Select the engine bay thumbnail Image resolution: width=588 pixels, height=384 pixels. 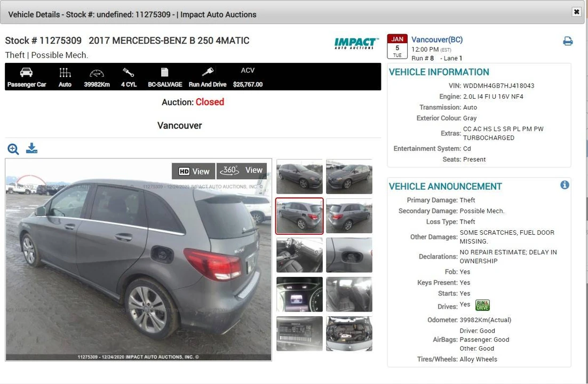[349, 334]
